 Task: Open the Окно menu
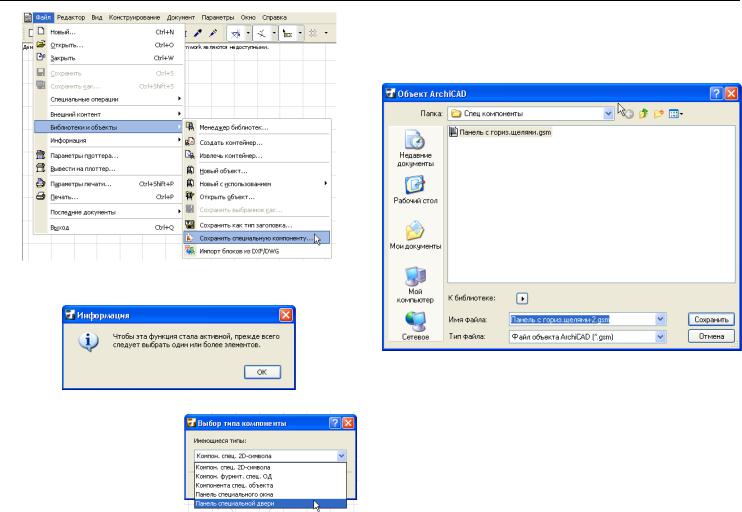248,18
